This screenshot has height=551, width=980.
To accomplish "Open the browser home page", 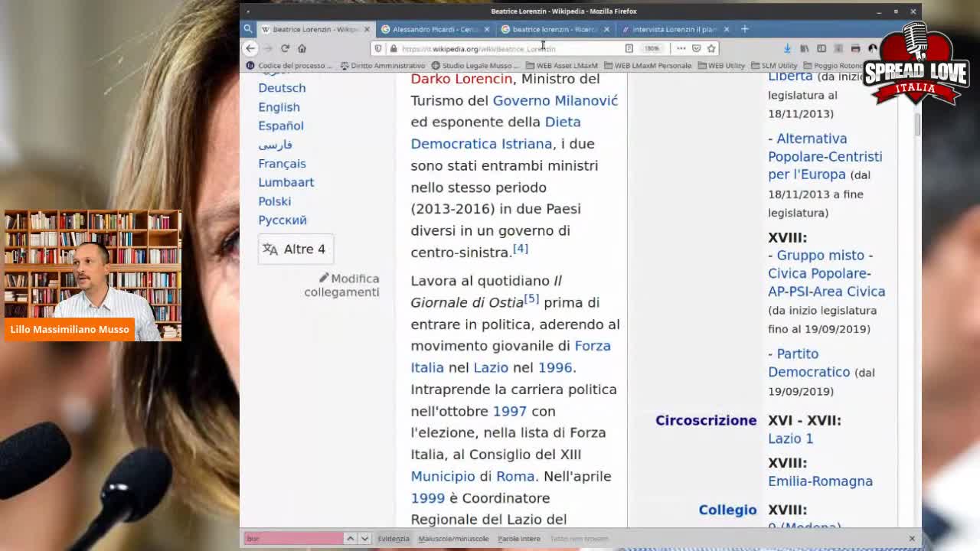I will pyautogui.click(x=302, y=48).
